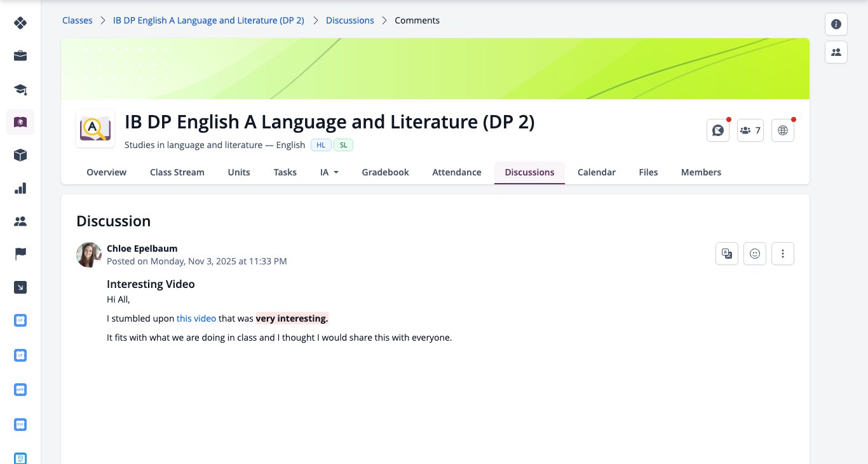The height and width of the screenshot is (464, 868).
Task: Open the 3D cube sidebar icon
Action: [x=20, y=155]
